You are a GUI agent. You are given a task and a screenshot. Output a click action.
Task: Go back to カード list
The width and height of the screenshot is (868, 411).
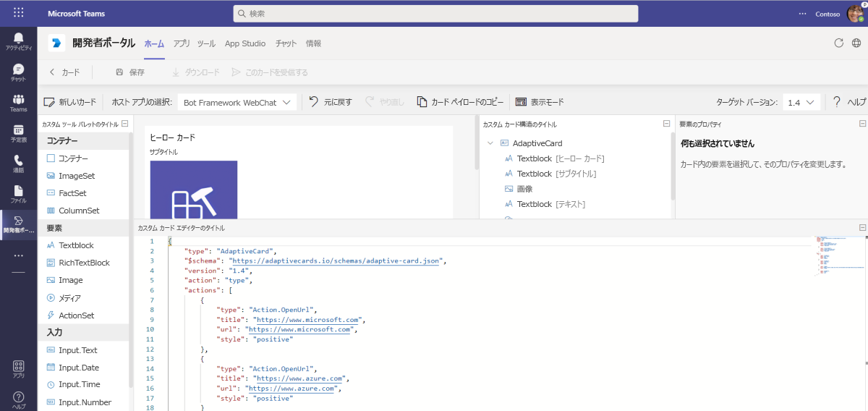coord(64,72)
